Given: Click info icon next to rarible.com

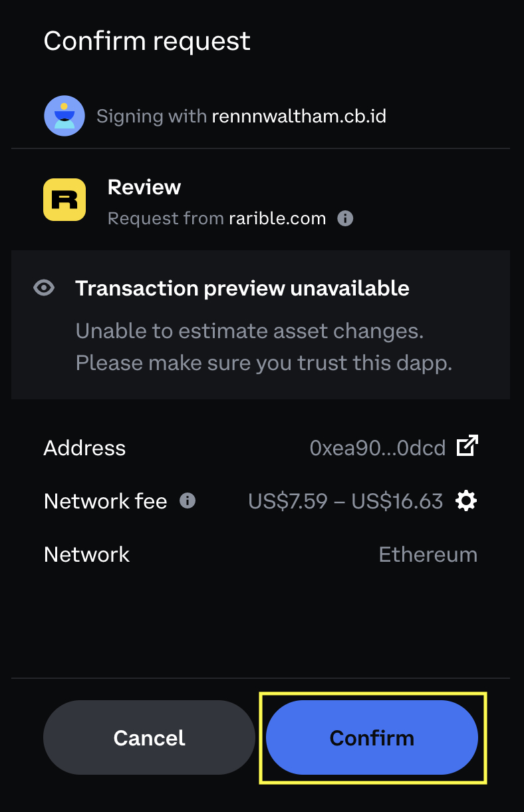Looking at the screenshot, I should tap(345, 218).
